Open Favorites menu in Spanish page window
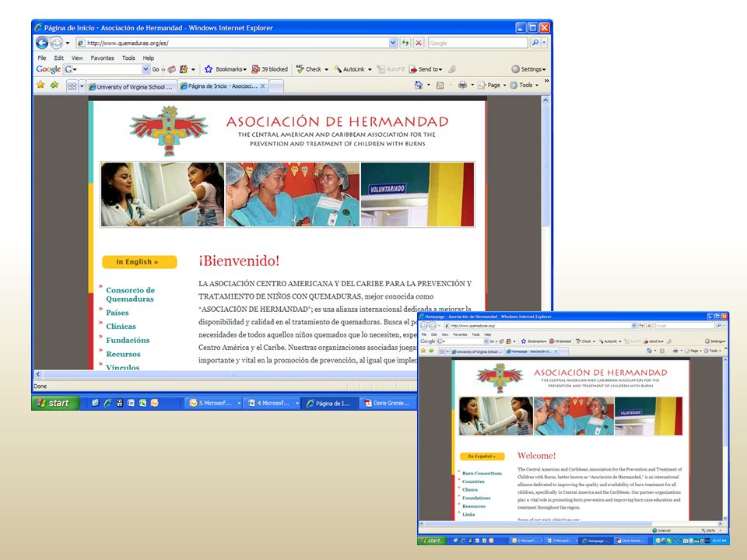Image resolution: width=747 pixels, height=560 pixels. [103, 58]
